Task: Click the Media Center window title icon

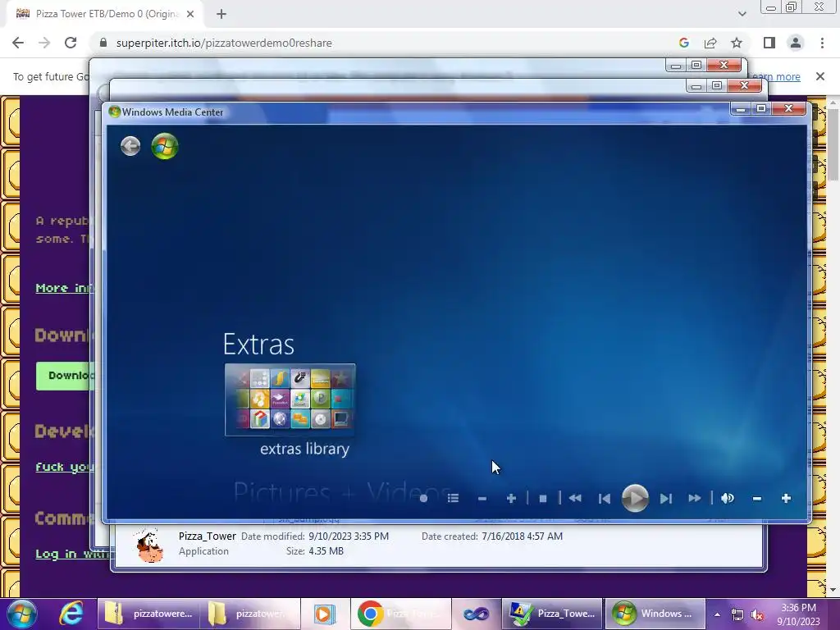Action: (114, 112)
